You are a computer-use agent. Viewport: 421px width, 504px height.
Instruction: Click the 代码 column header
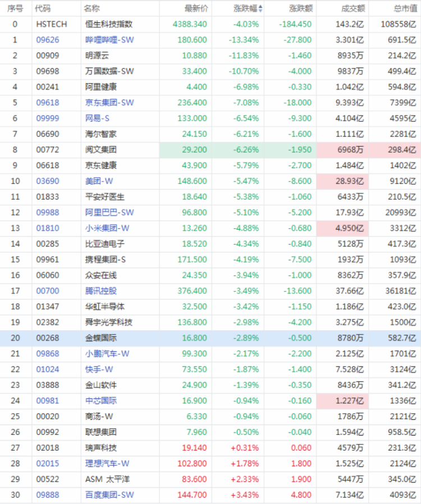coord(43,8)
